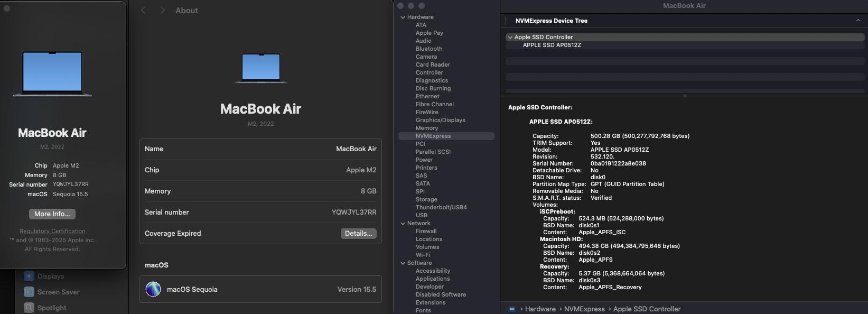Image resolution: width=868 pixels, height=314 pixels.
Task: Click the Version 15.5 text
Action: tap(357, 289)
